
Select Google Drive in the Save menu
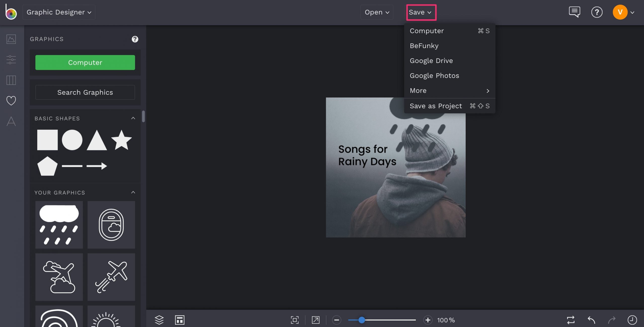click(431, 60)
